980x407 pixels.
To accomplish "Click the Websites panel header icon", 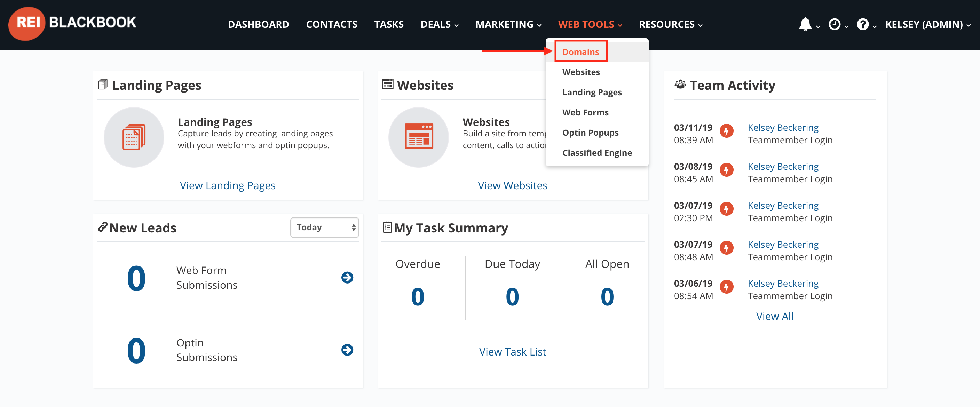I will coord(387,84).
